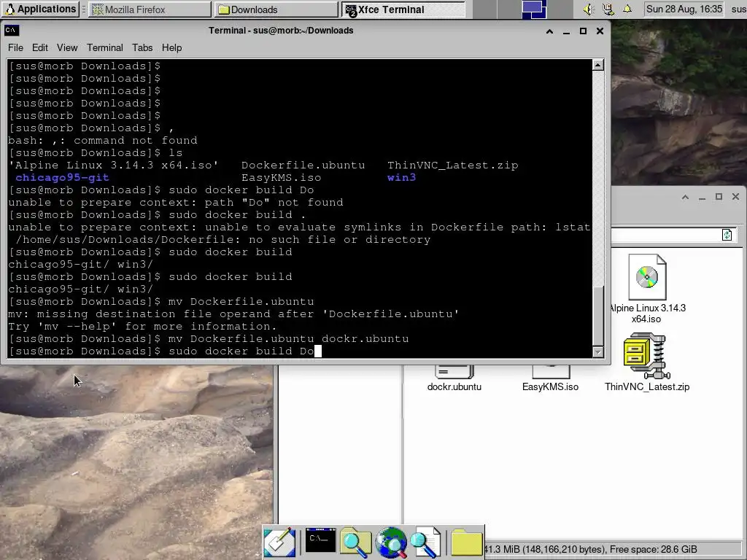The image size is (747, 560).
Task: Open the notifications bell icon
Action: (627, 9)
